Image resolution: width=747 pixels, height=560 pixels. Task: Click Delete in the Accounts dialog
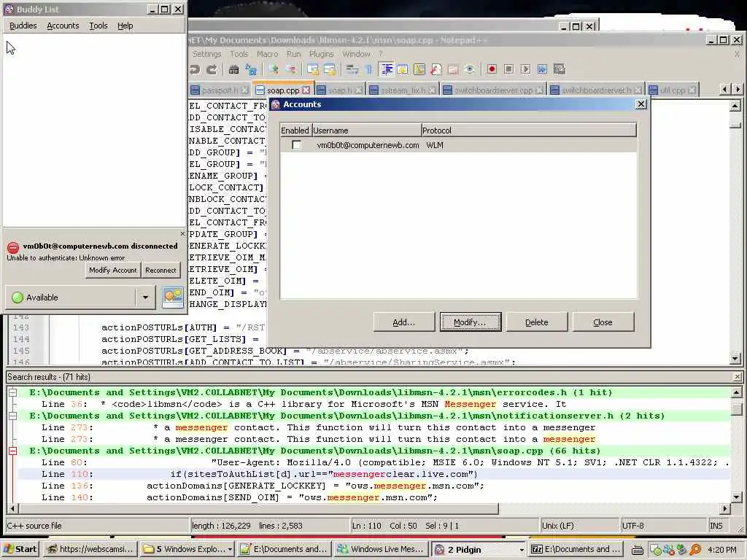click(536, 322)
